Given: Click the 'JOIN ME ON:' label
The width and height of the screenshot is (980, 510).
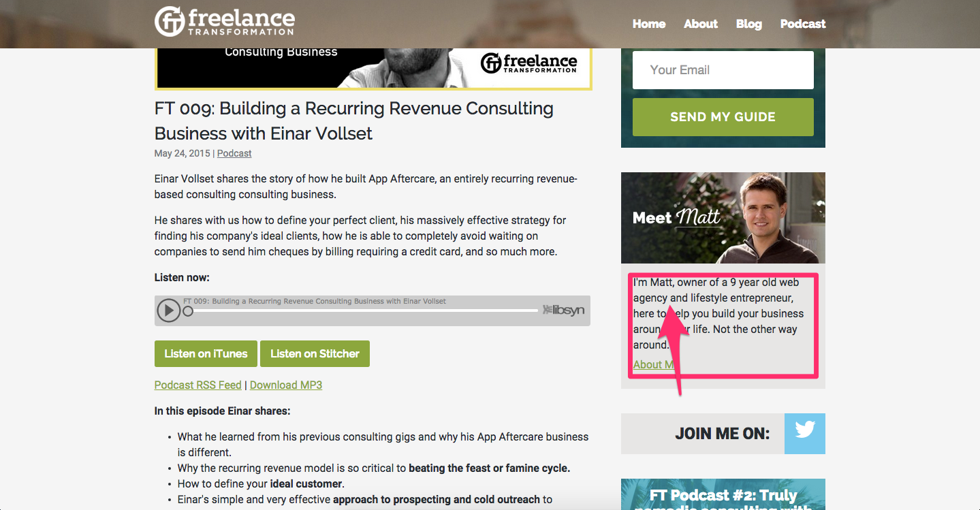Looking at the screenshot, I should (x=723, y=434).
